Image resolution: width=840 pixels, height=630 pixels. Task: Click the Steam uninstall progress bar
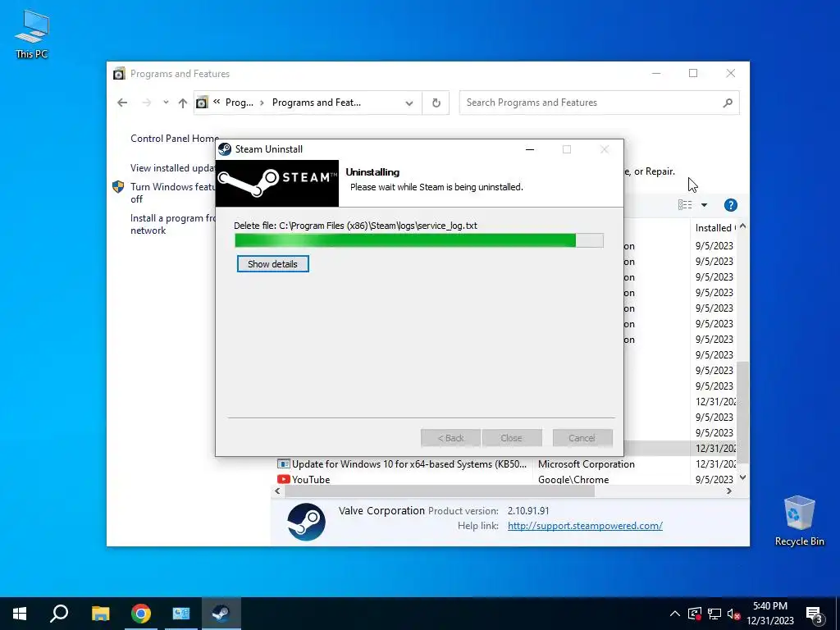click(x=419, y=240)
